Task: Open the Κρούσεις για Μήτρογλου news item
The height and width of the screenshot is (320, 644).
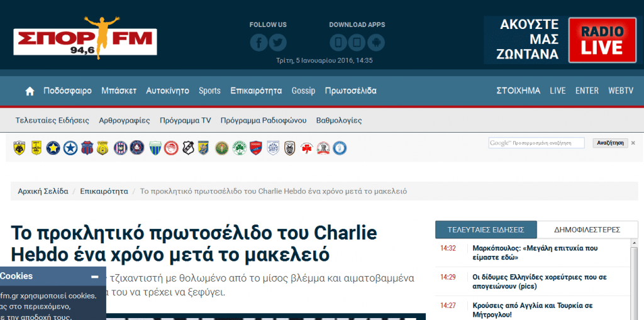Action: pyautogui.click(x=532, y=311)
